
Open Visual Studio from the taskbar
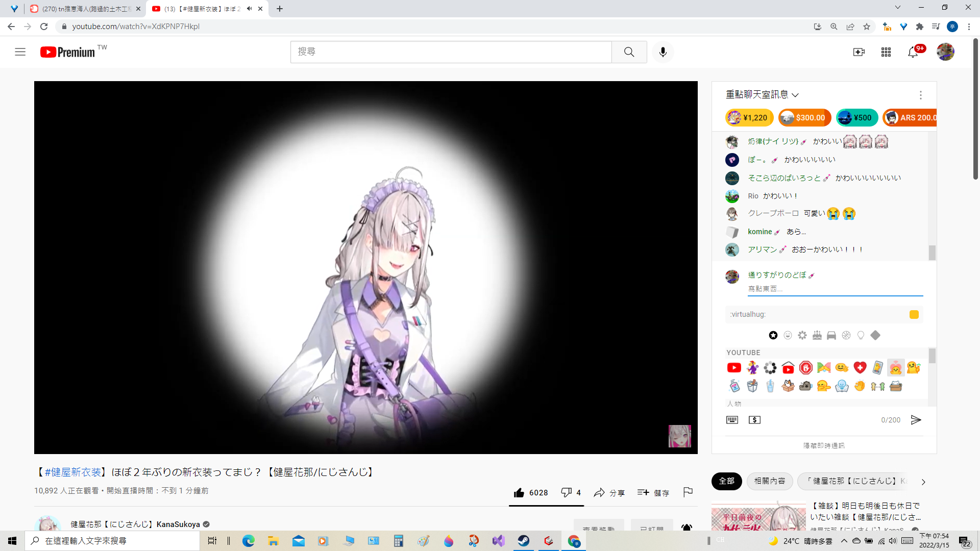tap(499, 541)
